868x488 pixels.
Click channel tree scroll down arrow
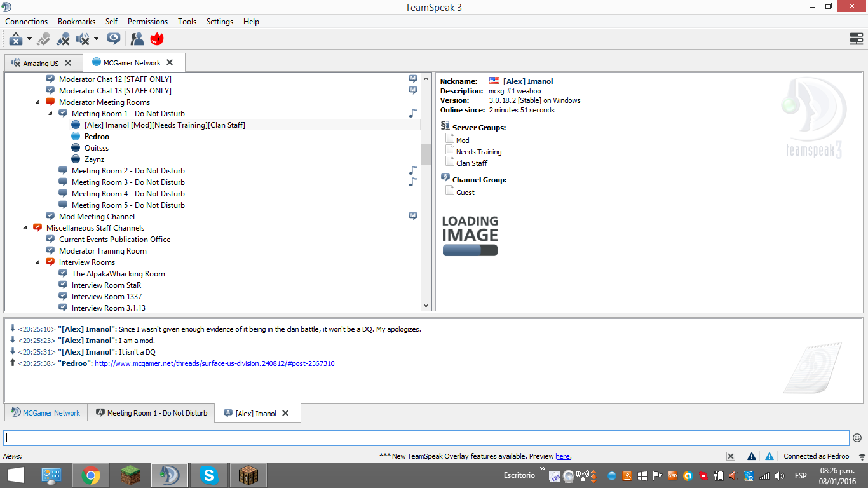point(426,306)
